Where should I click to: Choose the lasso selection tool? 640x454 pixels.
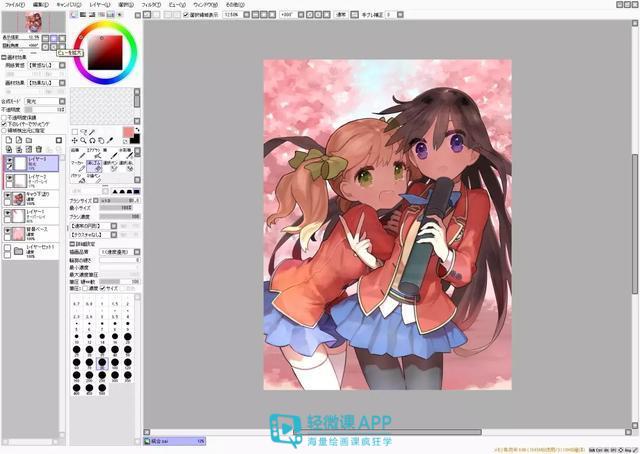coord(84,132)
